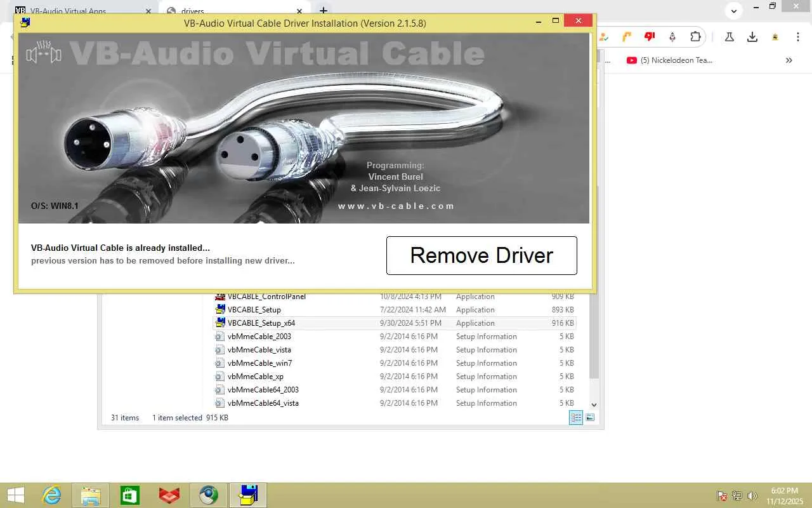Click the Explorer file list scroll-down arrow
Viewport: 812px width, 508px height.
click(x=594, y=404)
